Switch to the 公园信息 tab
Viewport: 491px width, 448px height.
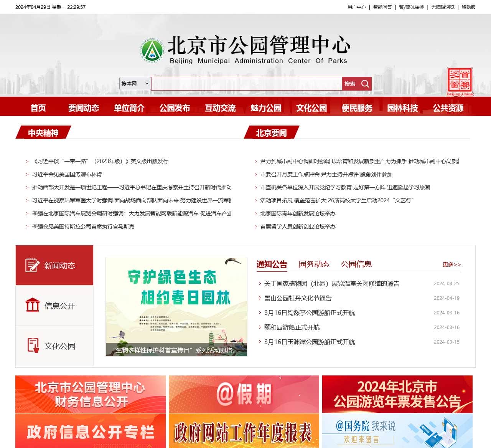coord(357,264)
